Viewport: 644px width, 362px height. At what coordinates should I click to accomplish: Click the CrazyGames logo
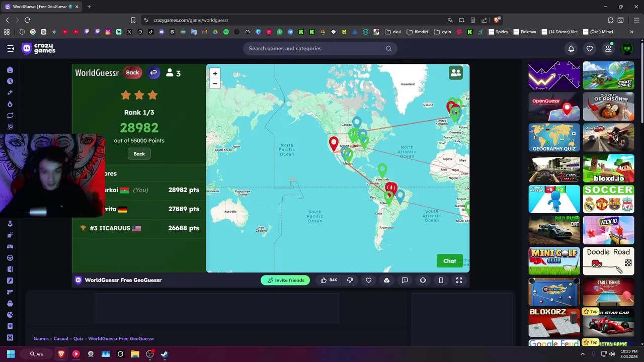[39, 48]
